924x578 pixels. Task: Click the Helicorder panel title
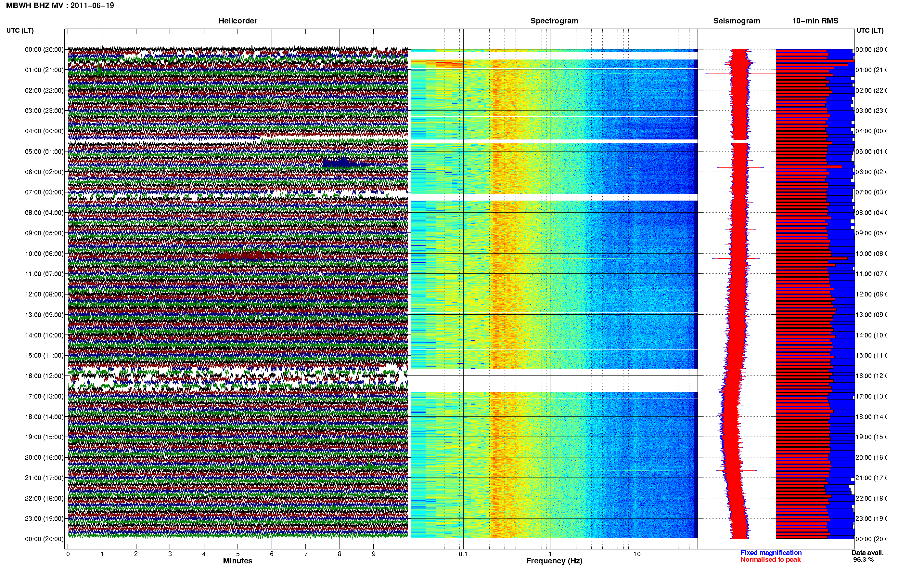[x=237, y=21]
